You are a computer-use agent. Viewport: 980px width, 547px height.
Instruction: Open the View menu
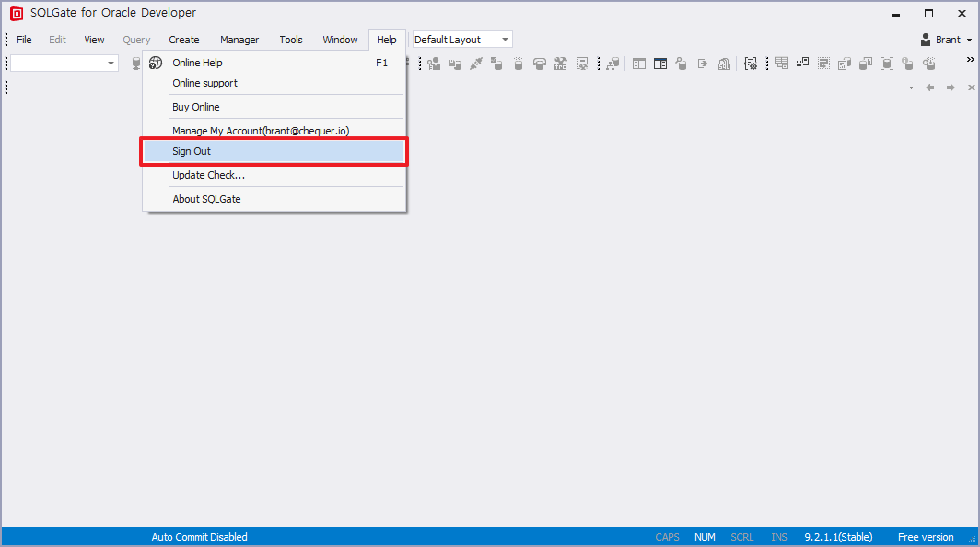[94, 40]
